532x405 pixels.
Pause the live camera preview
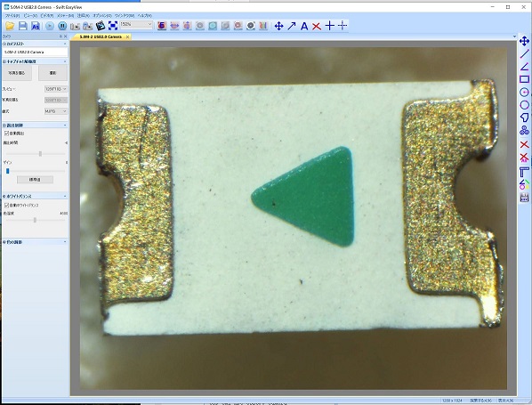point(62,26)
